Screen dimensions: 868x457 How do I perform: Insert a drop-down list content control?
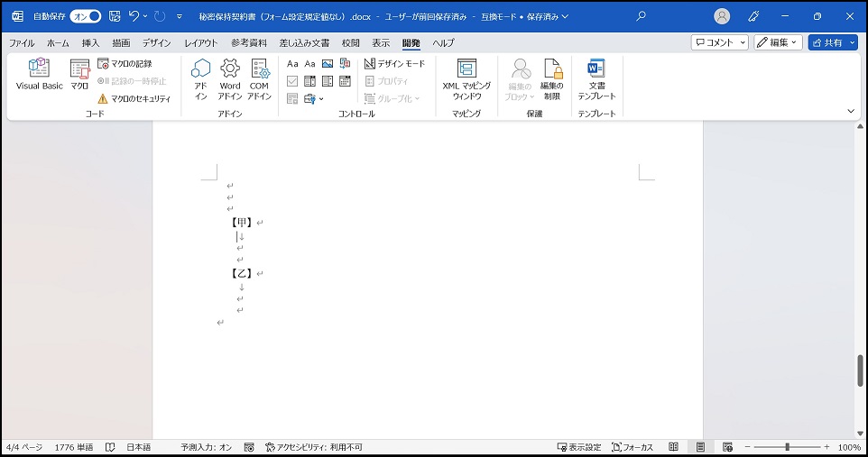coord(328,81)
